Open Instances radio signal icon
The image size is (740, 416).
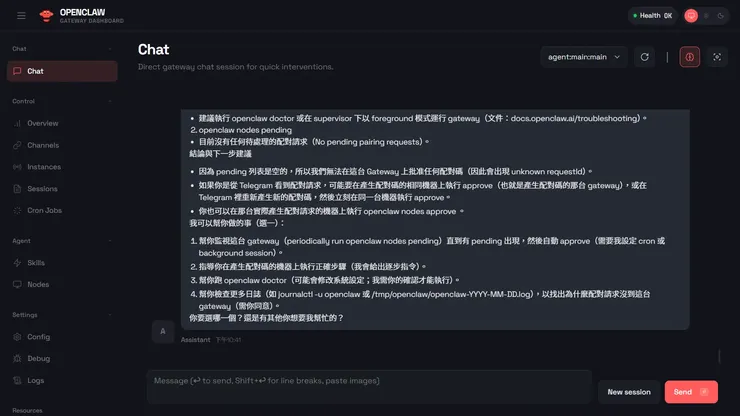tap(17, 167)
